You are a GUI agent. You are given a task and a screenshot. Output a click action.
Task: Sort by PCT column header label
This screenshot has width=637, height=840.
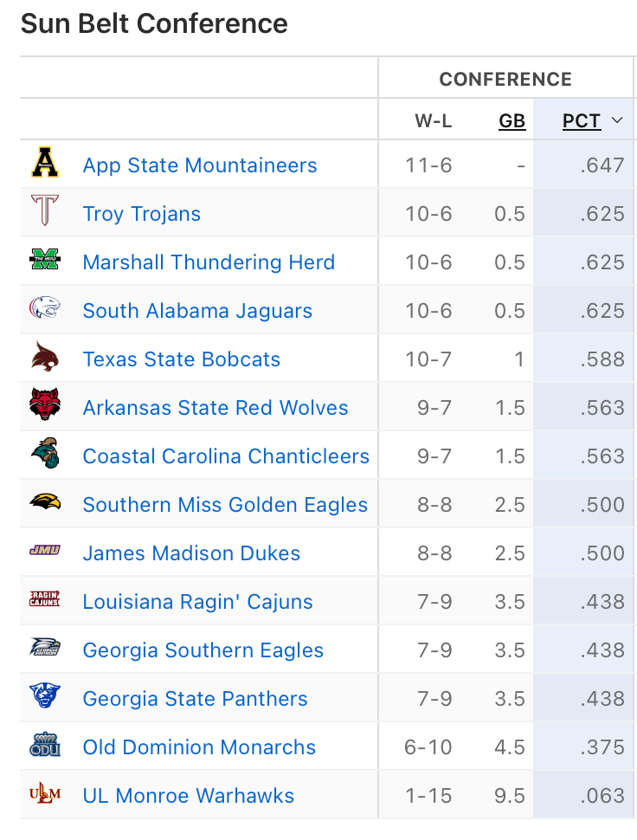tap(582, 121)
